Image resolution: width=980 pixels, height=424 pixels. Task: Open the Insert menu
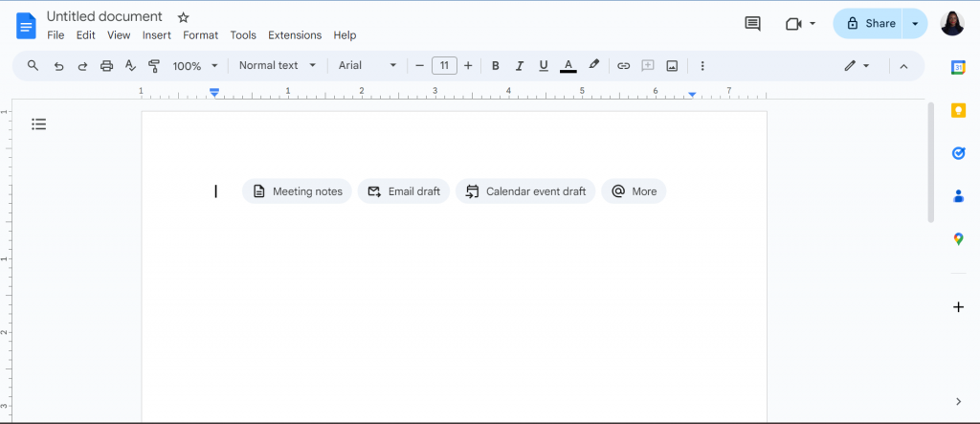pos(156,35)
